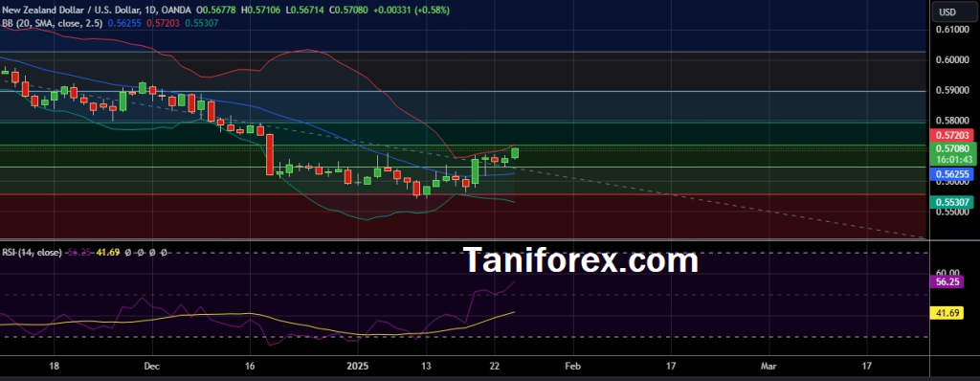Click the 60.00 level on the RSI scale

pyautogui.click(x=948, y=273)
